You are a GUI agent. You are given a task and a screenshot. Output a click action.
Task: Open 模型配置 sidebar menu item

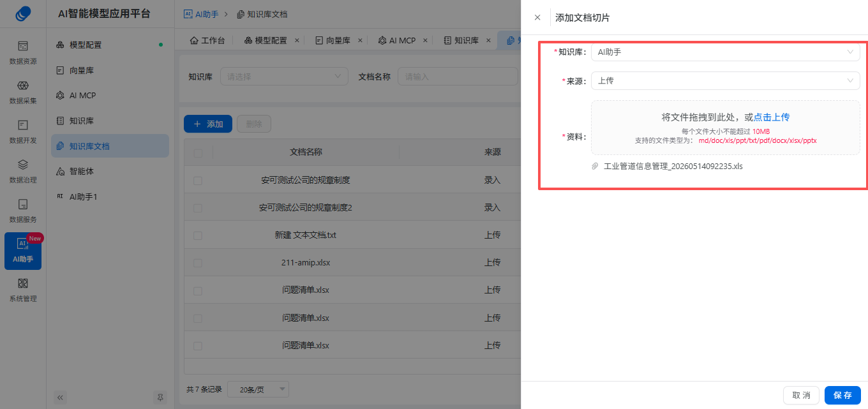110,45
